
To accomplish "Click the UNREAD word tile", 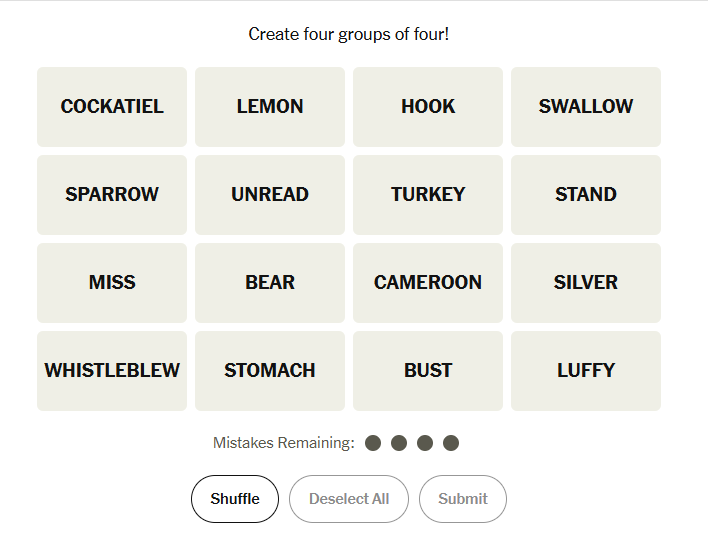I will coord(270,195).
